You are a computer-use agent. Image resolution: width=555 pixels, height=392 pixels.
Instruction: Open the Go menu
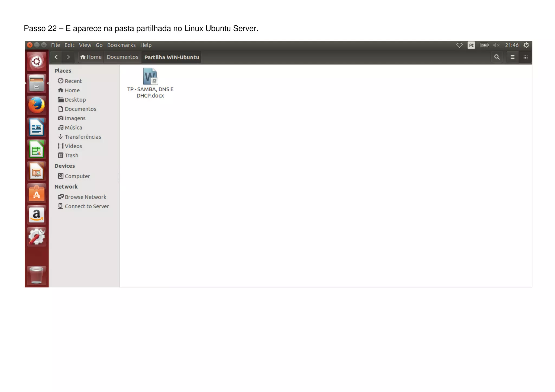click(x=99, y=45)
